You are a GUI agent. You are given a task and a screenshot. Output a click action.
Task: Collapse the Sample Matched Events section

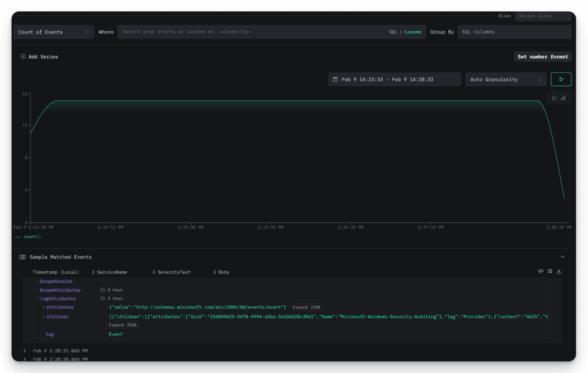pyautogui.click(x=562, y=257)
